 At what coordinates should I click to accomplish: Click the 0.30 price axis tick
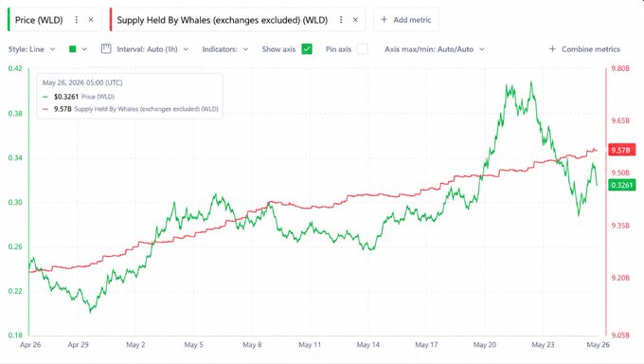pyautogui.click(x=15, y=202)
